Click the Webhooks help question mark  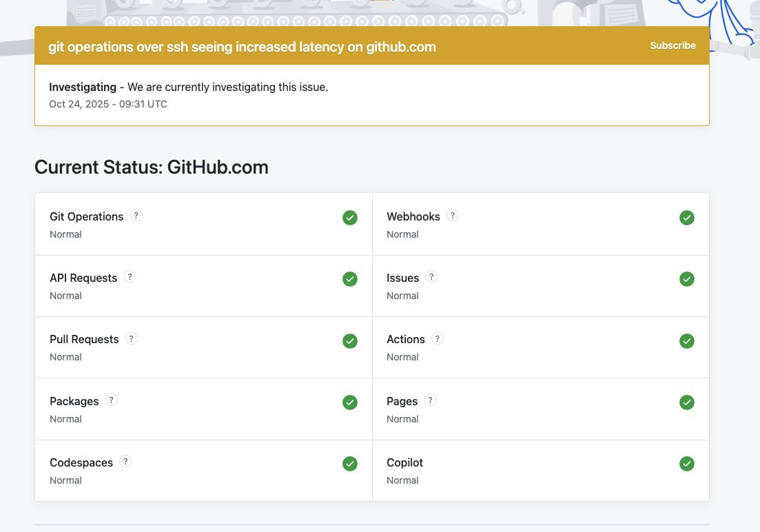point(452,215)
